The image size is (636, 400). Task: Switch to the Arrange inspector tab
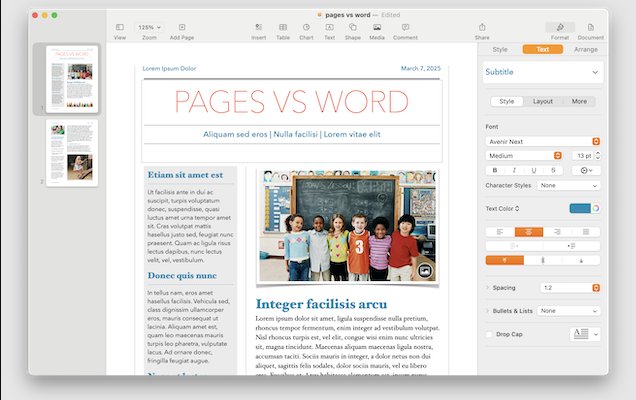(x=586, y=49)
